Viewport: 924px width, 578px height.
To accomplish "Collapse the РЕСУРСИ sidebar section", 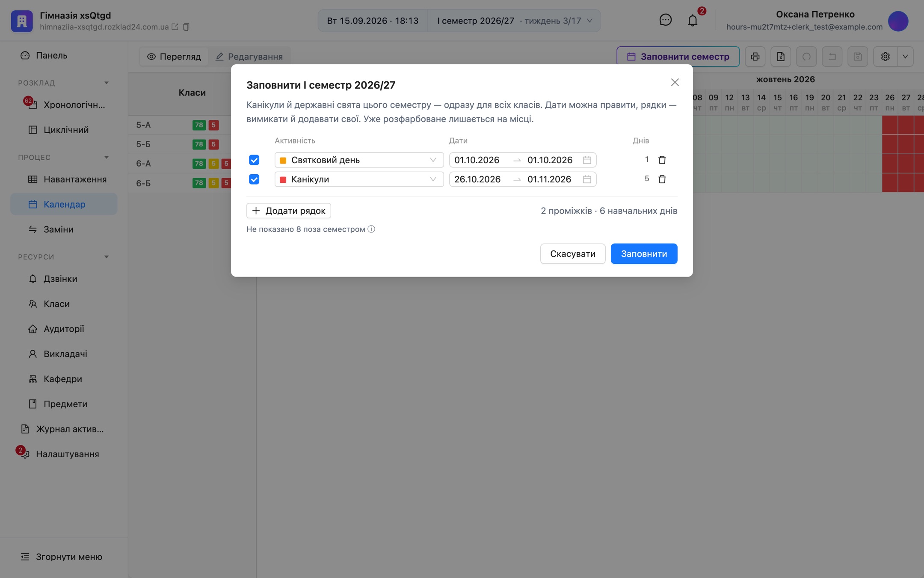I will point(107,257).
